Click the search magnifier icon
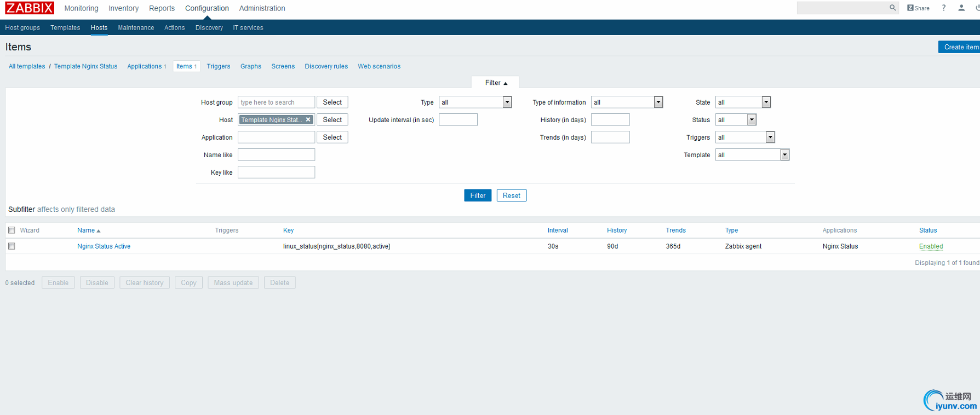980x415 pixels. click(x=892, y=8)
